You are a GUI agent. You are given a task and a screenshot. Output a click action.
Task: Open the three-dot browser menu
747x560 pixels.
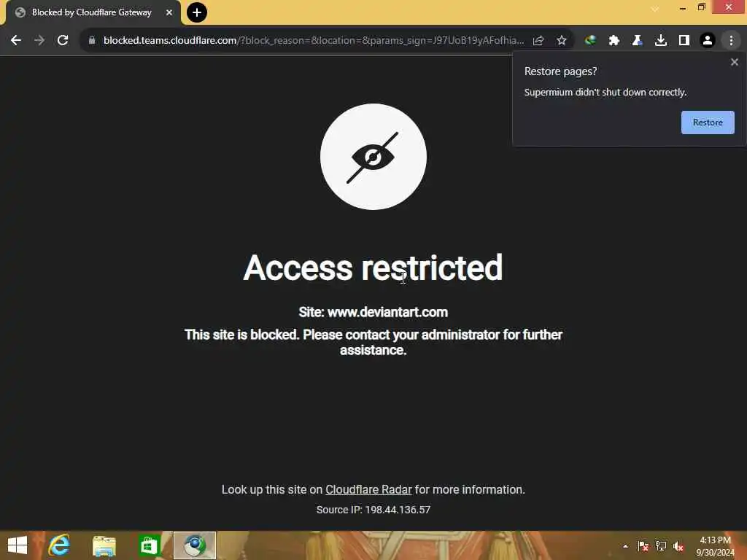click(731, 41)
